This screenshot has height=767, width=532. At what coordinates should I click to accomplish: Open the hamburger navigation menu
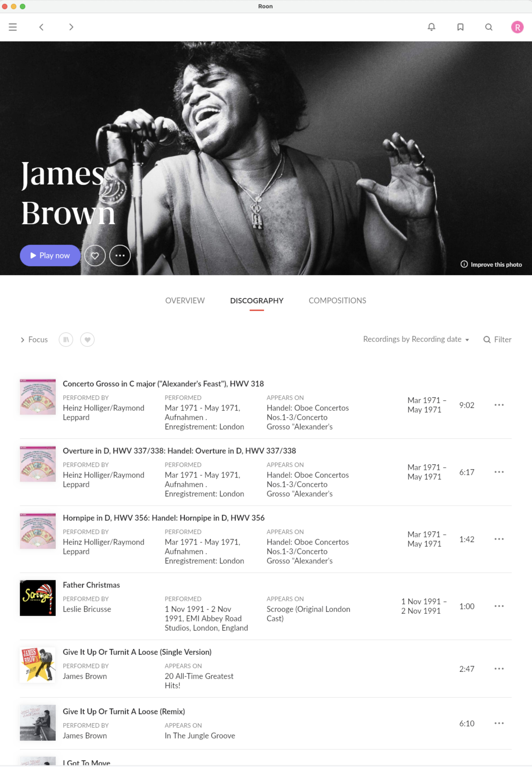click(x=13, y=27)
